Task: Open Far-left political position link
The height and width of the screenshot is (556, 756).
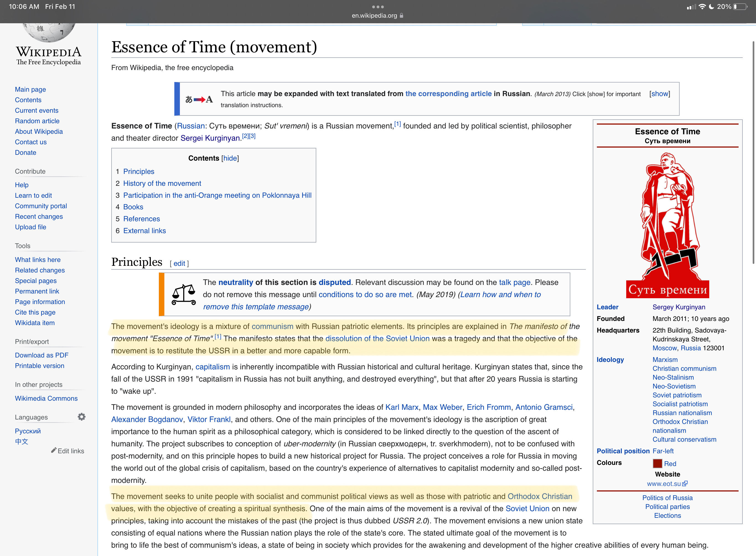Action: [663, 451]
